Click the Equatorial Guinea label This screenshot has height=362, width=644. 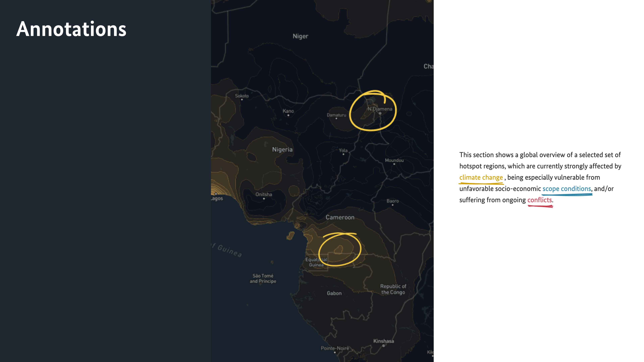pos(316,262)
